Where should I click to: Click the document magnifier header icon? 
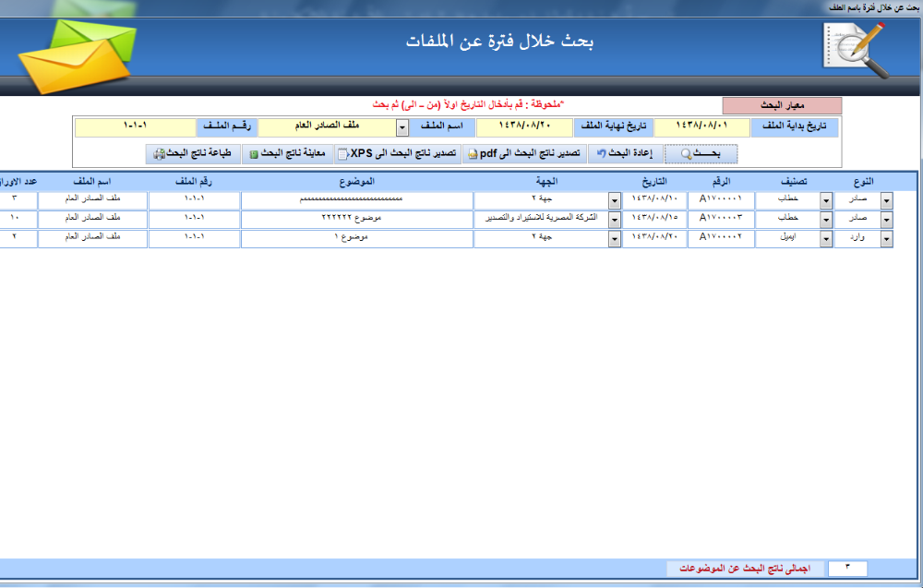856,51
